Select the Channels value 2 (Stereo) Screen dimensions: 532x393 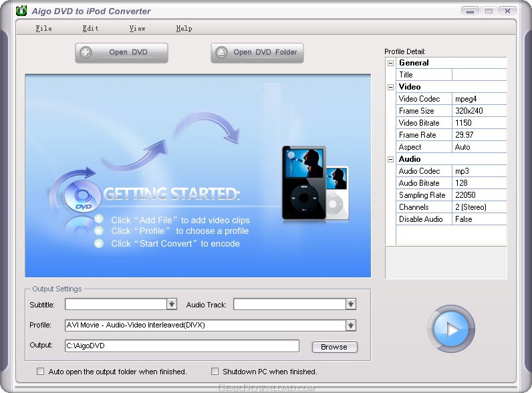point(479,207)
